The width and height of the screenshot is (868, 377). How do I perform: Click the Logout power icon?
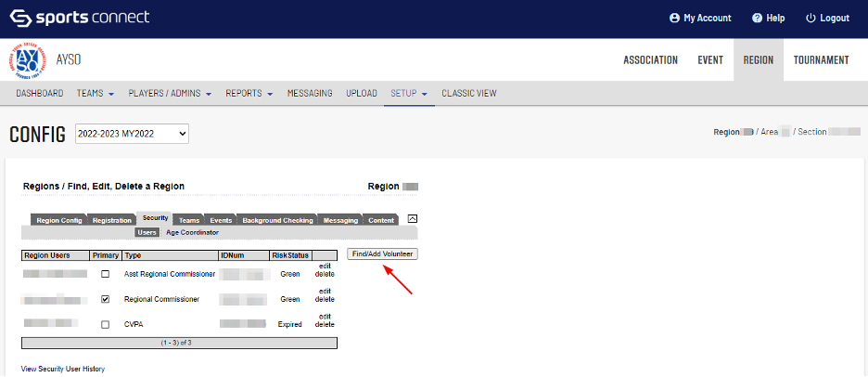point(811,19)
